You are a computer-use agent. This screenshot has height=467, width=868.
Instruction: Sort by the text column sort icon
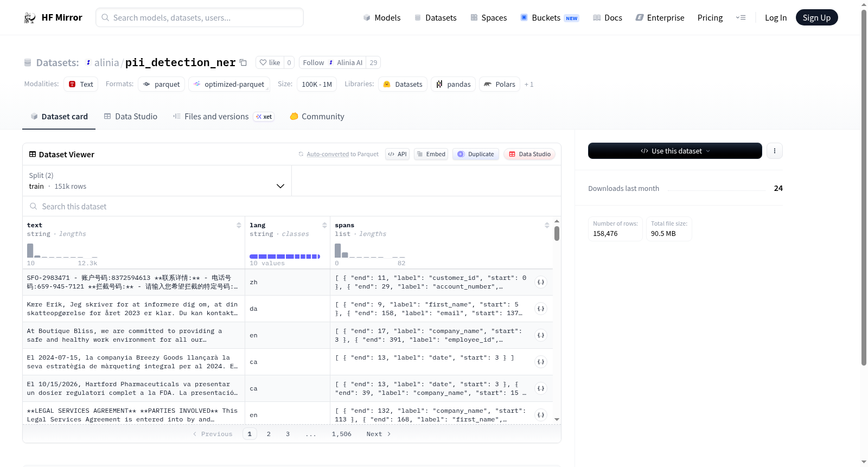pyautogui.click(x=239, y=225)
